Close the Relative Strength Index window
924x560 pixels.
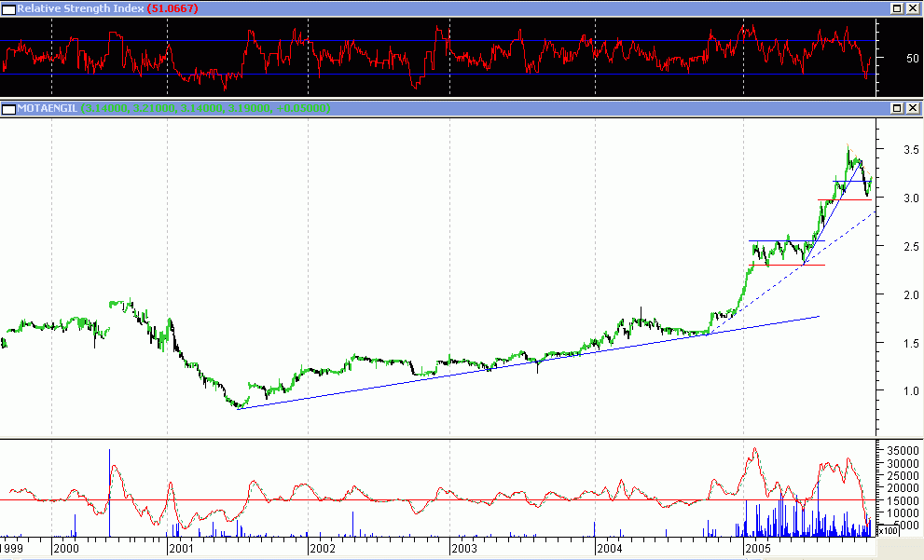tap(913, 8)
